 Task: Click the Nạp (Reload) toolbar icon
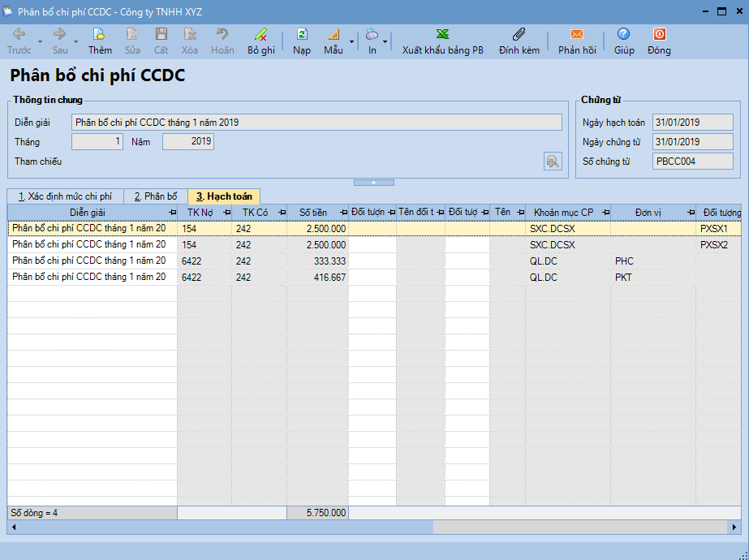click(302, 35)
